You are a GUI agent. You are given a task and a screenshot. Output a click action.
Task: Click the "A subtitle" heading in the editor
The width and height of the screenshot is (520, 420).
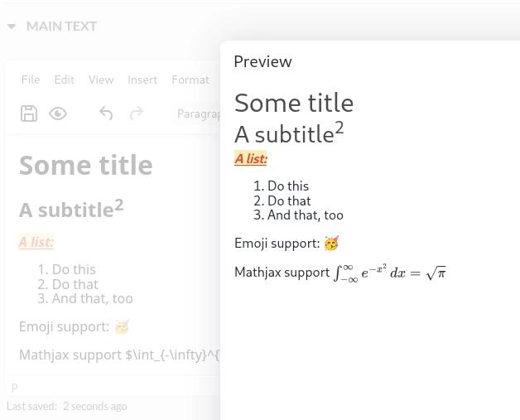click(66, 210)
